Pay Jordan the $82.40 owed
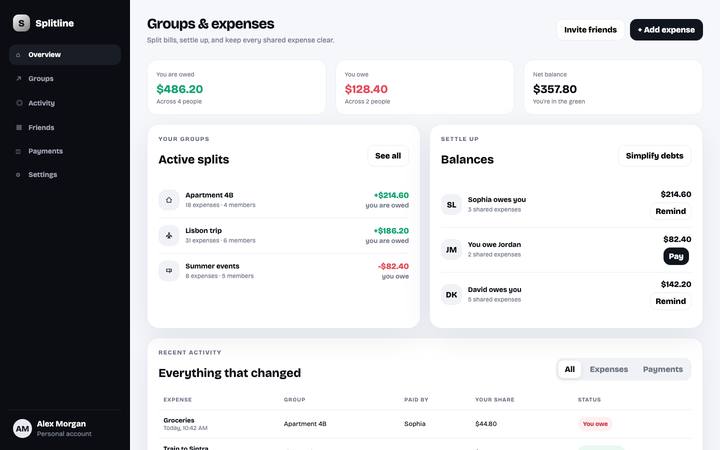The width and height of the screenshot is (720, 450). point(676,256)
